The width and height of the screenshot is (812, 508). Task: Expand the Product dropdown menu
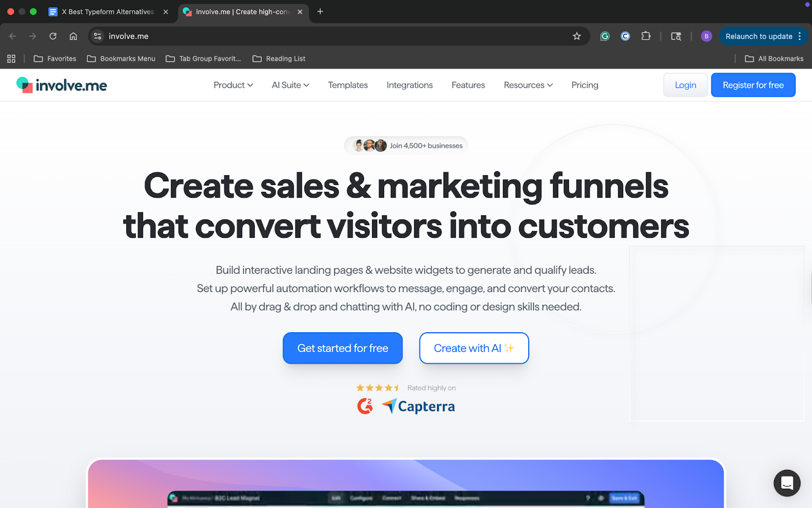tap(232, 85)
